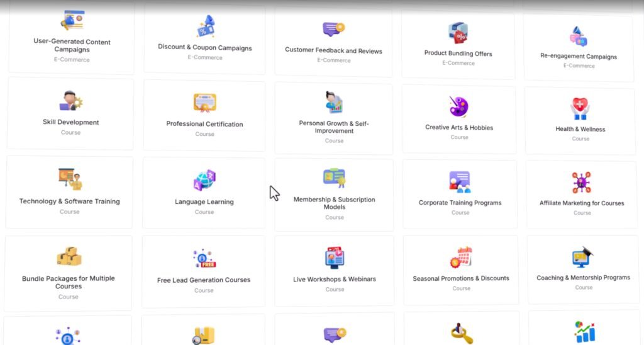Click Personal Growth & Self-Improvement title
This screenshot has height=345, width=644.
(x=334, y=127)
